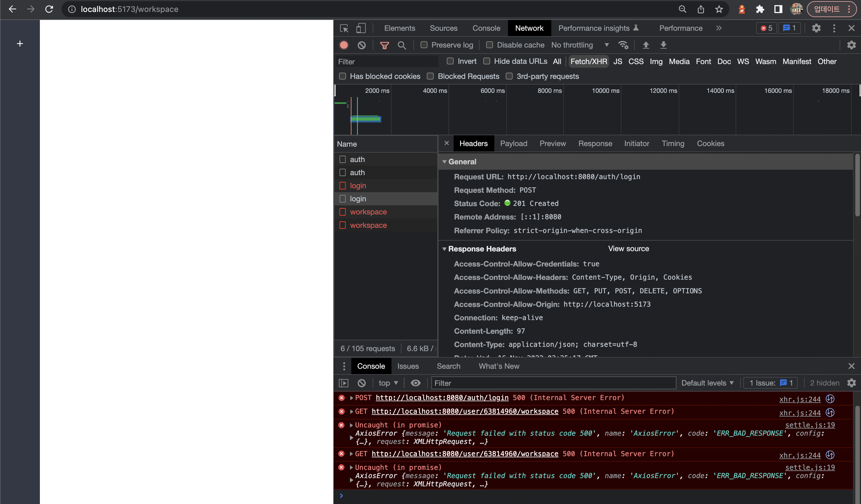
Task: Open Network panel settings gear
Action: (x=851, y=45)
